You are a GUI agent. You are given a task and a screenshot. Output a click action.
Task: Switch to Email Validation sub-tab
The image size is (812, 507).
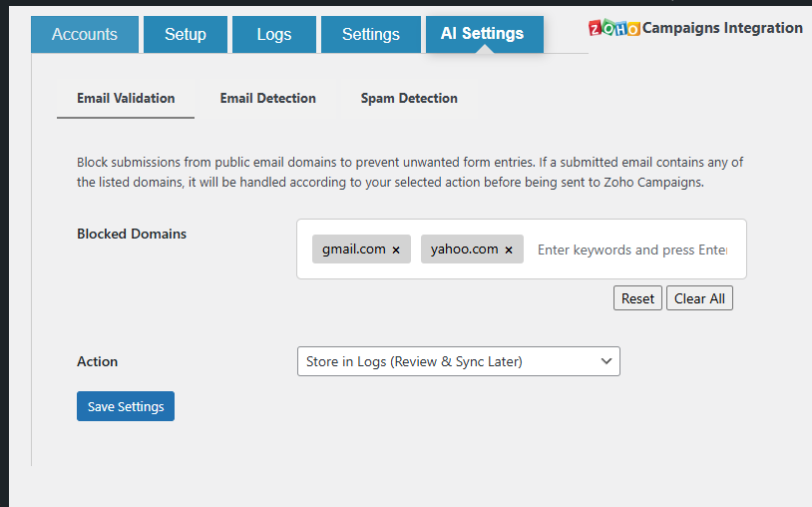(x=126, y=99)
